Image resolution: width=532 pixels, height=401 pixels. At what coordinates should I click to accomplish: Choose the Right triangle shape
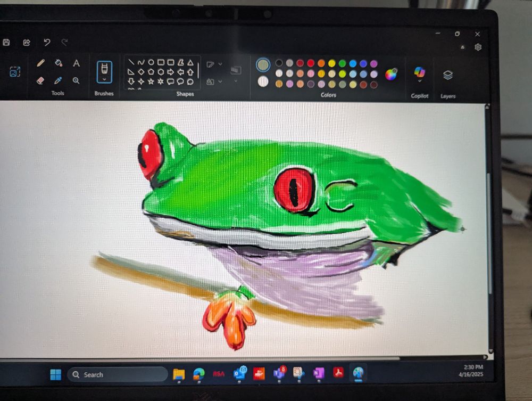[x=131, y=72]
